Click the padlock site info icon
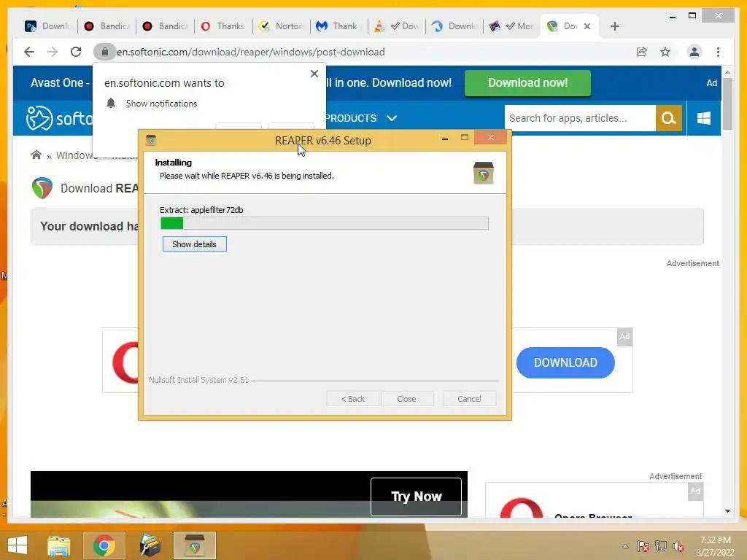 pos(105,52)
